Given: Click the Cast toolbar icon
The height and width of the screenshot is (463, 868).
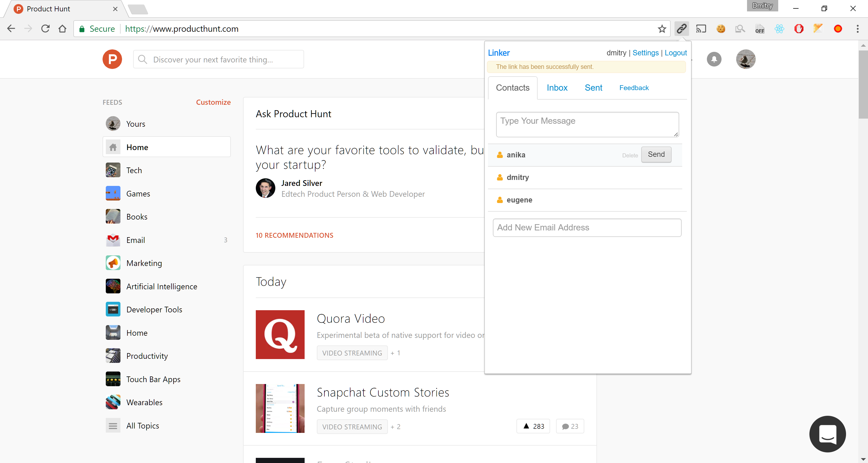Looking at the screenshot, I should (701, 29).
